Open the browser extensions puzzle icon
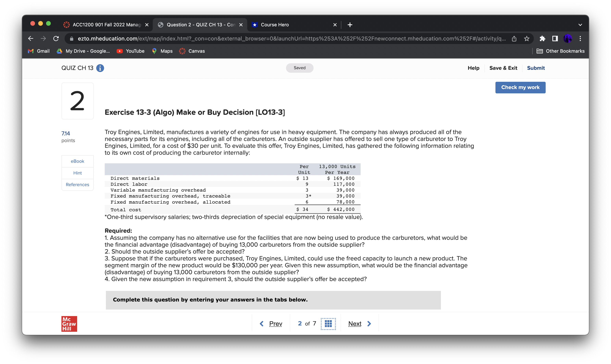The image size is (611, 364). pyautogui.click(x=542, y=39)
